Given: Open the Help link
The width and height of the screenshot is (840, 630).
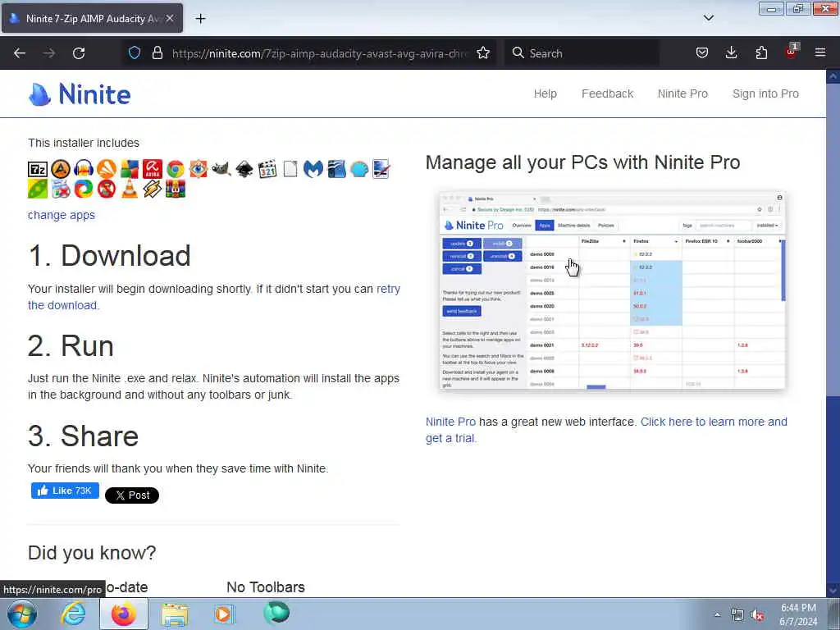Looking at the screenshot, I should [x=546, y=94].
